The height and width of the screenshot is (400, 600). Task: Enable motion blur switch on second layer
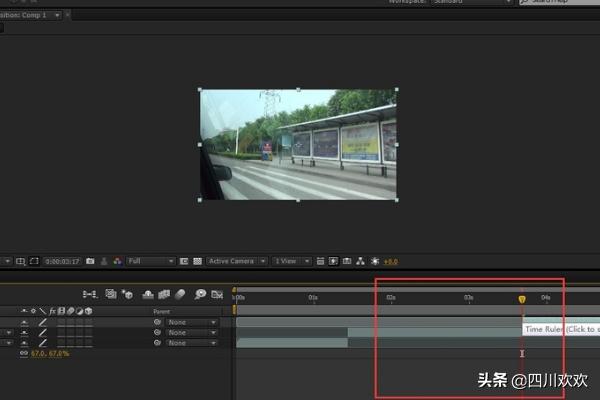click(70, 333)
